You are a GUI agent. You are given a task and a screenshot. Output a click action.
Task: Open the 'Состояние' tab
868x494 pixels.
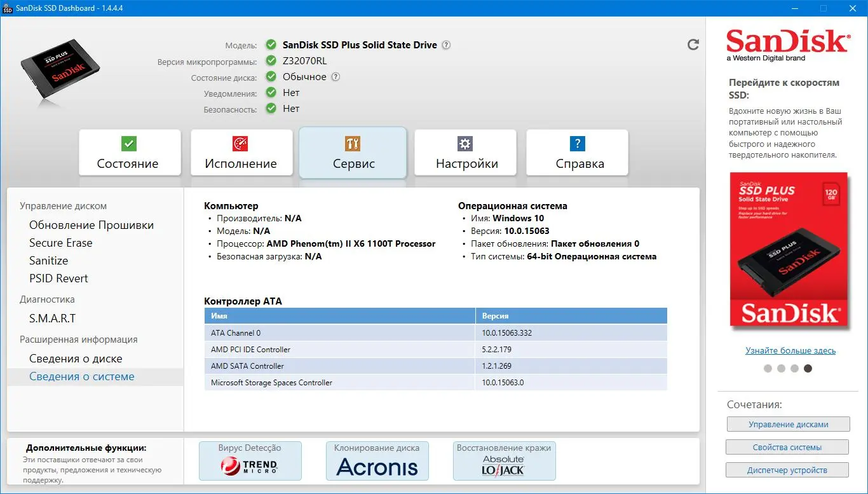[x=130, y=153]
